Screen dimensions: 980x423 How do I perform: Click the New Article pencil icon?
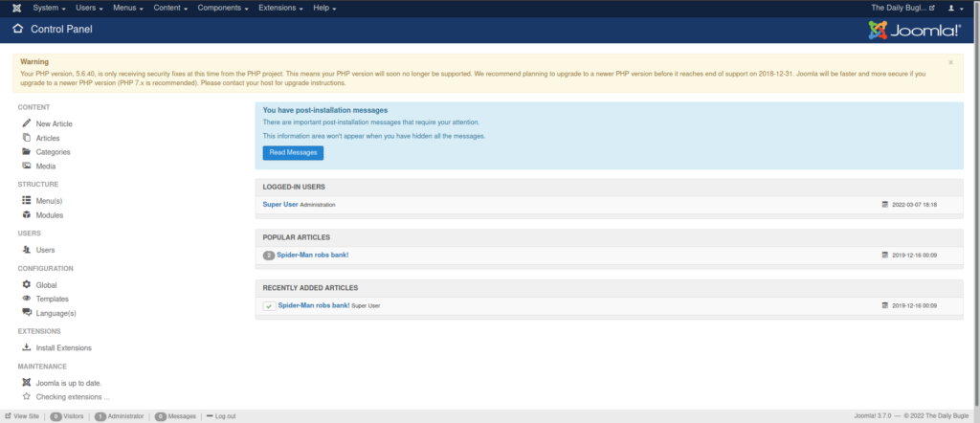pyautogui.click(x=26, y=123)
